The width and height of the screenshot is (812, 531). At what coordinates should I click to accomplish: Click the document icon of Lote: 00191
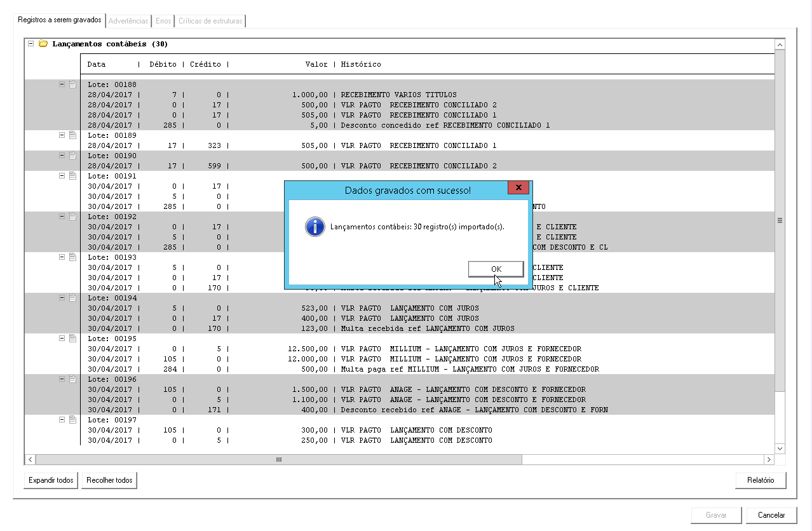[x=72, y=175]
